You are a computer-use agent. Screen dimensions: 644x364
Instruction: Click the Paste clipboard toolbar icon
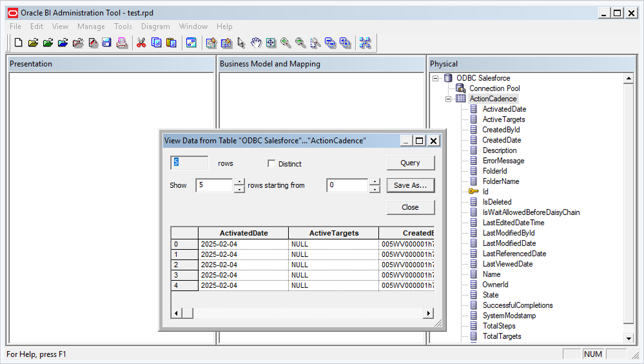pos(171,43)
